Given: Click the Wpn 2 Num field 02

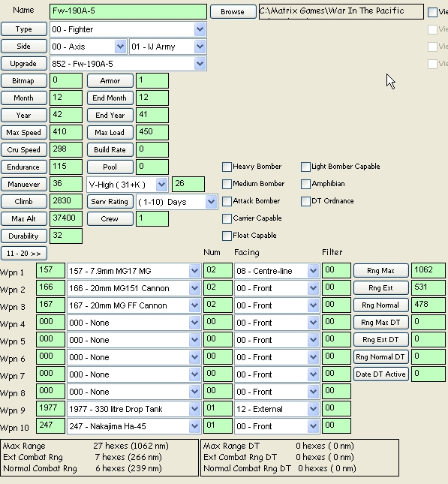Looking at the screenshot, I should (x=218, y=288).
